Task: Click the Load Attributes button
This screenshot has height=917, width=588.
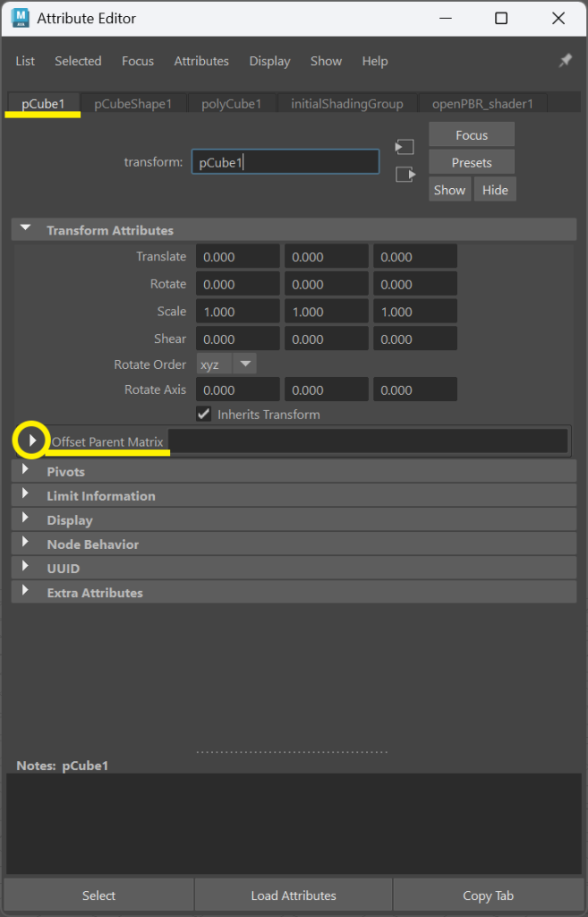Action: [294, 896]
